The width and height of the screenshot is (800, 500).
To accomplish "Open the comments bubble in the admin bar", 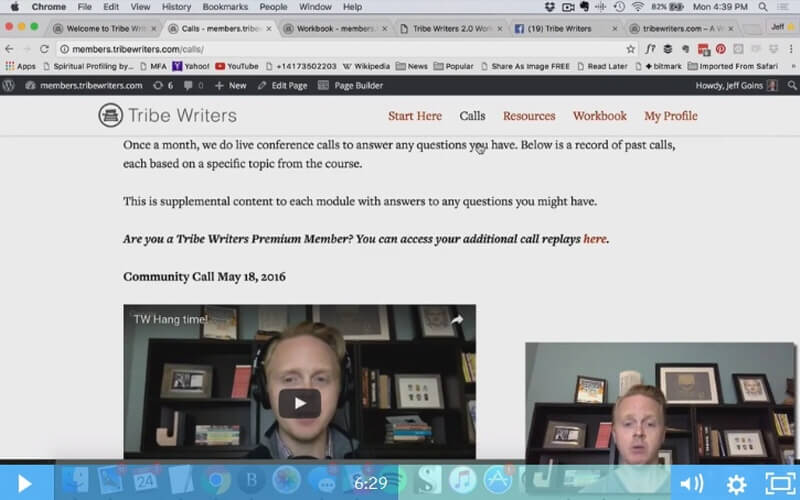I will point(193,86).
